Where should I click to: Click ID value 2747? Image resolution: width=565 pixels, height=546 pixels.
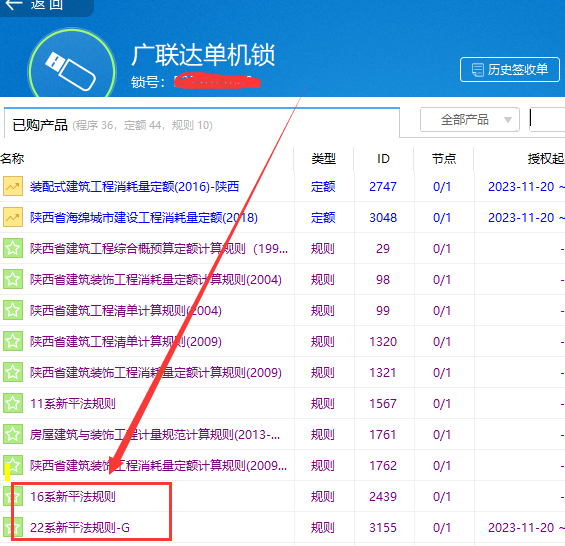(383, 187)
